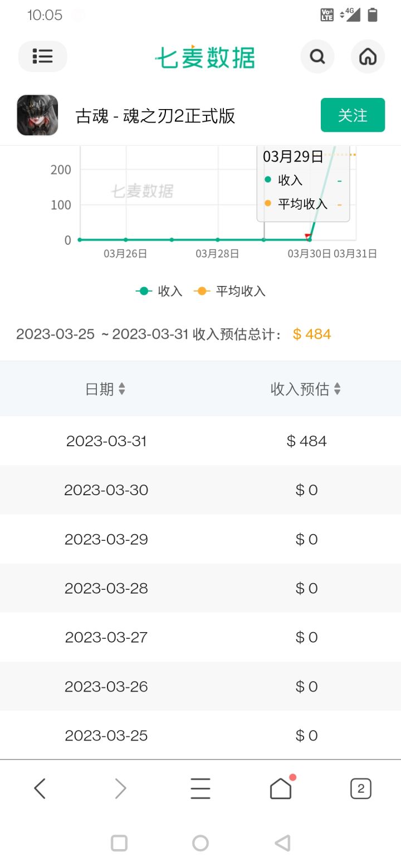Select the 2023-03-31 table row
The image size is (401, 868).
pos(200,441)
